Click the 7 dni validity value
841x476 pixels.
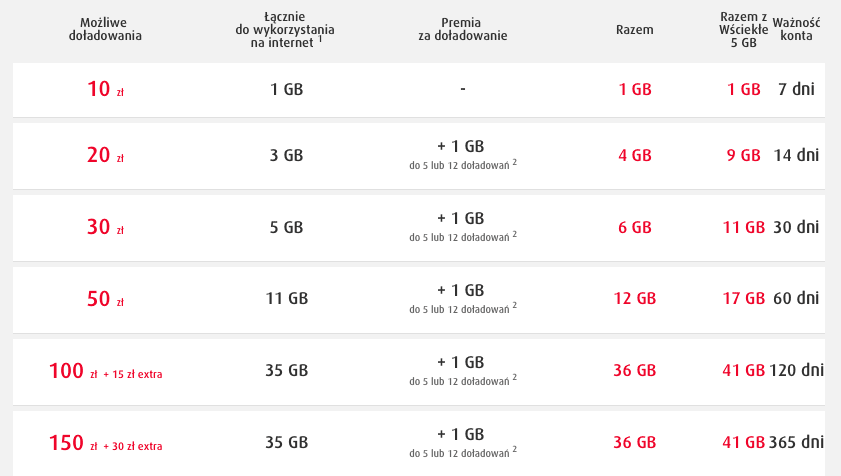(x=796, y=88)
